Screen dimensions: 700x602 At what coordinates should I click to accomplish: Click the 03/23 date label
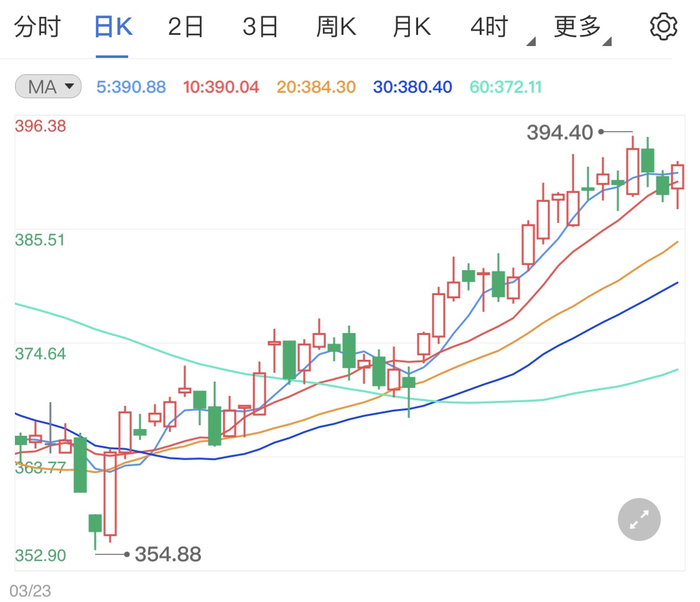tap(30, 591)
